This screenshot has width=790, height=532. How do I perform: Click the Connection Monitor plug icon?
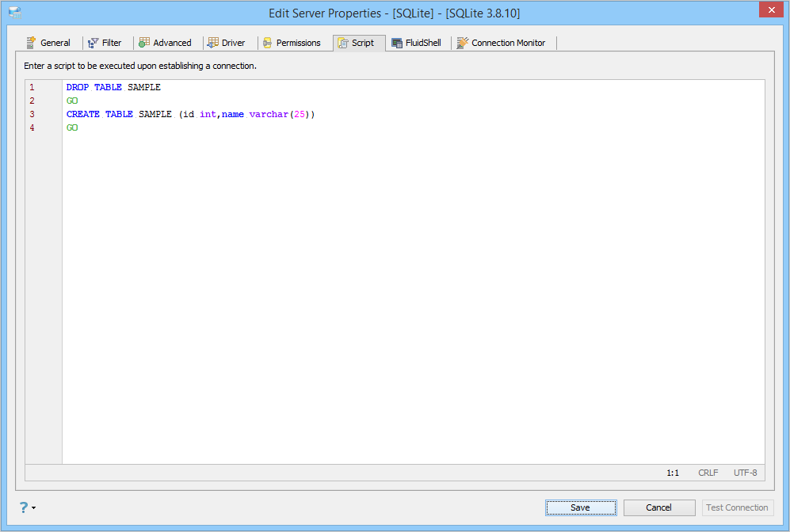point(463,43)
